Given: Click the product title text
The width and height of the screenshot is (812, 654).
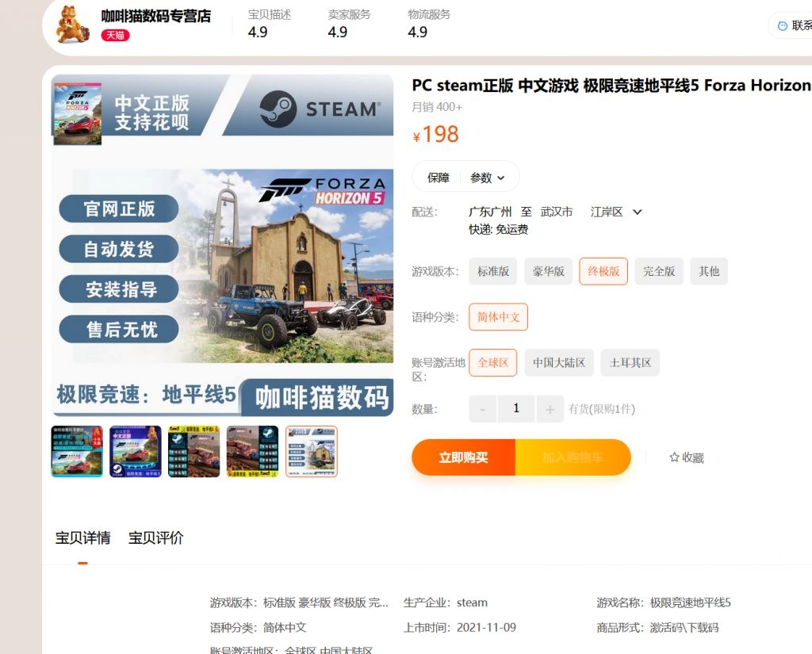Looking at the screenshot, I should (x=611, y=86).
